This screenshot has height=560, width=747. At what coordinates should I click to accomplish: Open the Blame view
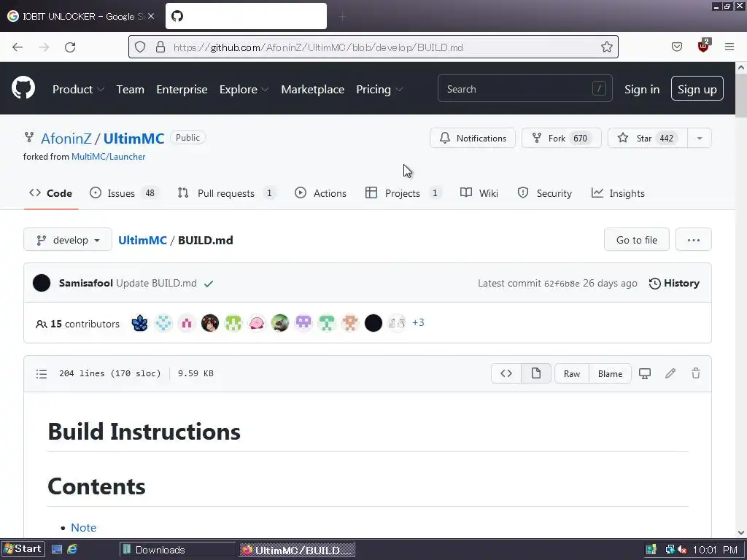611,374
